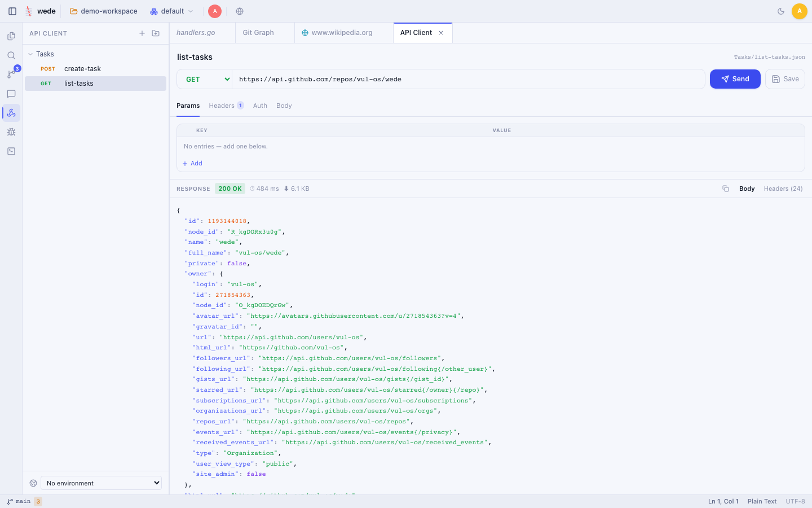Screen dimensions: 812x508
Task: Open No environment dropdown
Action: [x=101, y=483]
